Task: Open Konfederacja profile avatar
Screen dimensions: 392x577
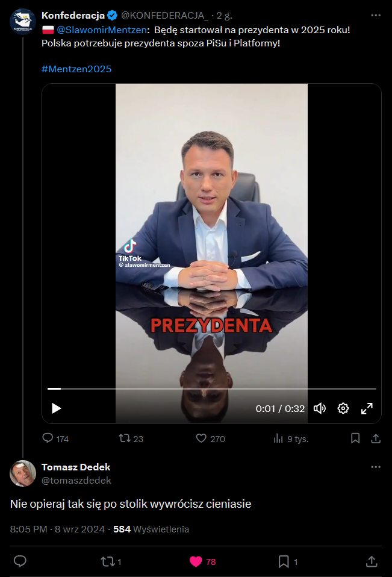Action: (x=23, y=22)
